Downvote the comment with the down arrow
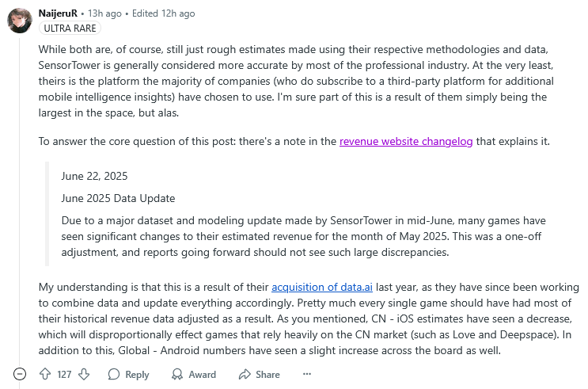Image resolution: width=588 pixels, height=389 pixels. pyautogui.click(x=84, y=374)
